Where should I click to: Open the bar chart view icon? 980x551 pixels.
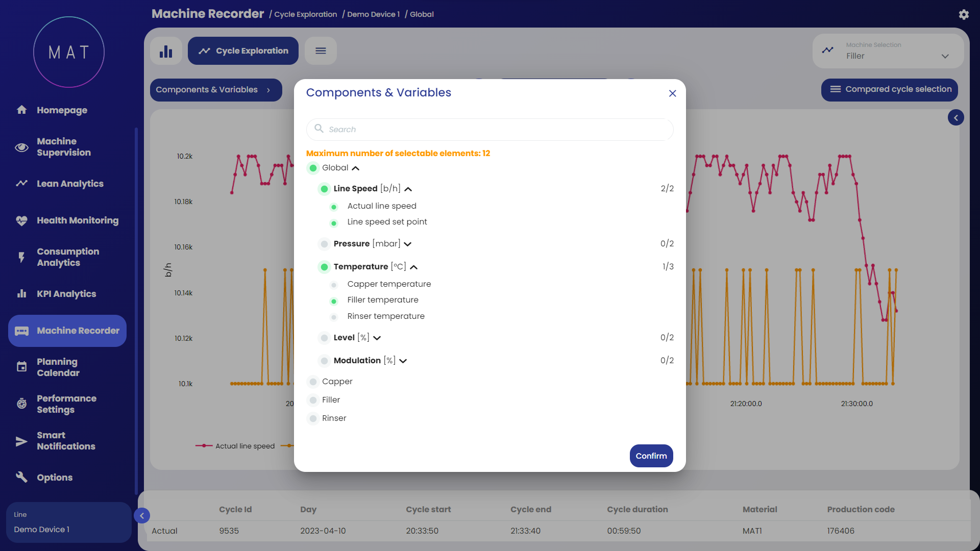pyautogui.click(x=166, y=51)
